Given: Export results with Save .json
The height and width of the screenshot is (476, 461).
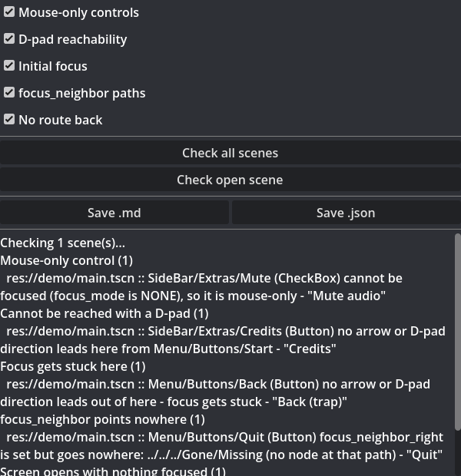Looking at the screenshot, I should coord(347,213).
